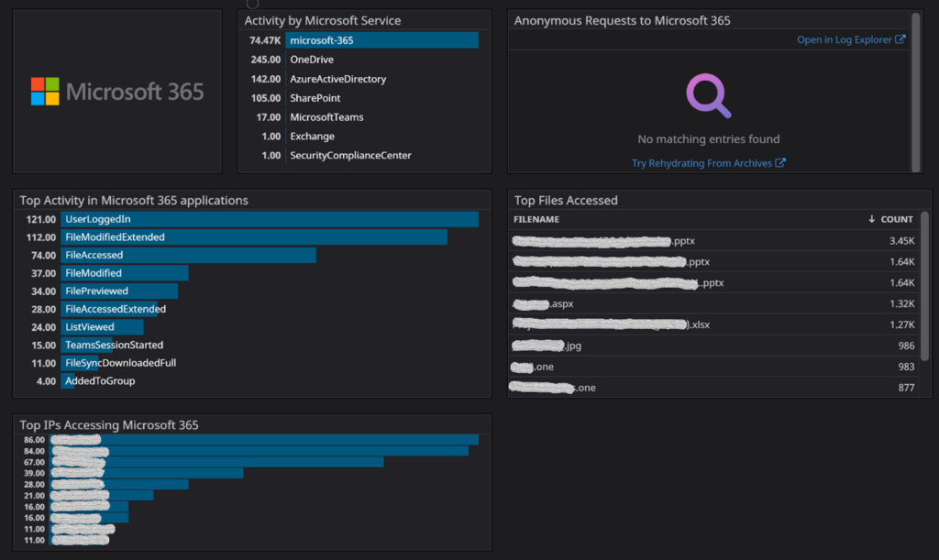Click external-link icon after Try Rehydrating From Archives
Viewport: 939px width, 560px height.
[x=780, y=163]
